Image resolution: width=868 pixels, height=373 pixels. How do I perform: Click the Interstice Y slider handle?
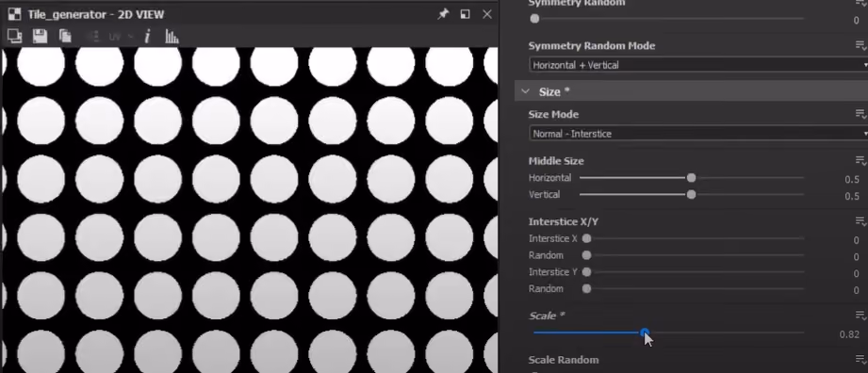coord(586,271)
